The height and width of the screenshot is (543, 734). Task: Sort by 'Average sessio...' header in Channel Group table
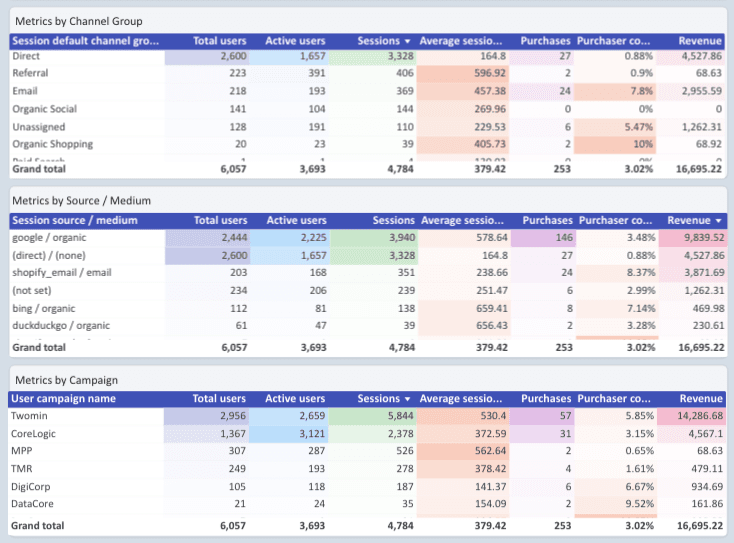click(x=461, y=41)
